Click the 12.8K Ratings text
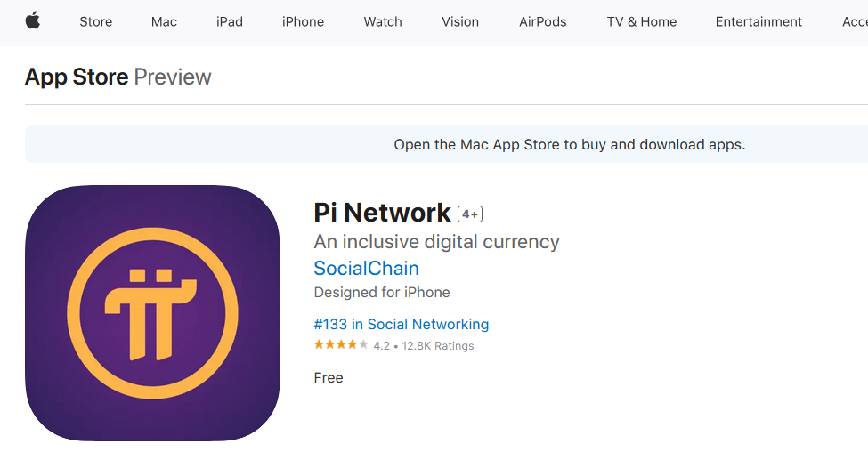Viewport: 868px width, 460px height. coord(438,346)
